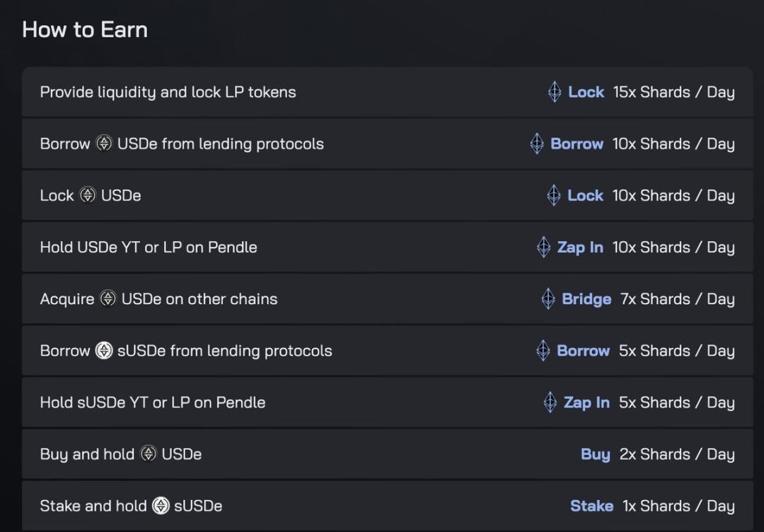764x532 pixels.
Task: Click the diamond icon beside the top Lock action
Action: pyautogui.click(x=556, y=91)
